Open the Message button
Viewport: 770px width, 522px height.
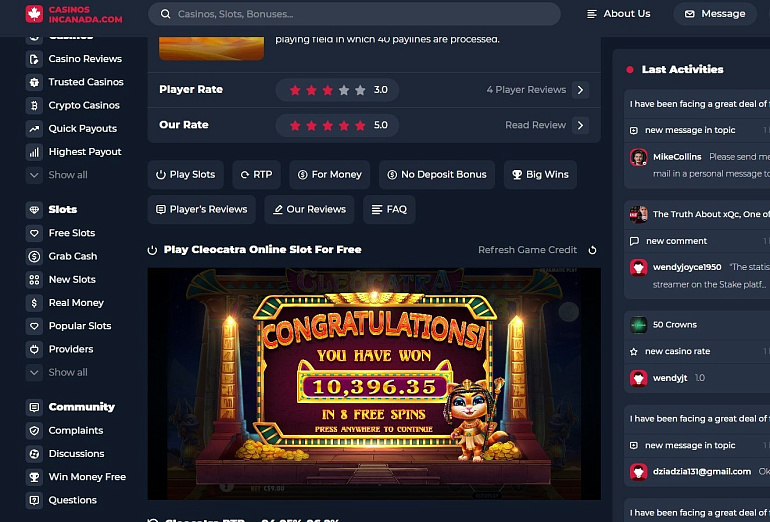tap(715, 14)
